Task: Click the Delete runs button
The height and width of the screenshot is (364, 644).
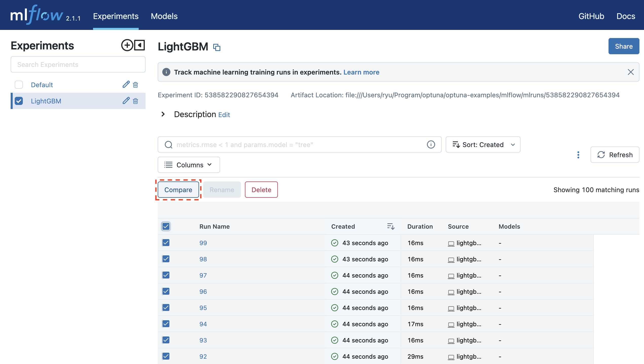Action: click(261, 190)
